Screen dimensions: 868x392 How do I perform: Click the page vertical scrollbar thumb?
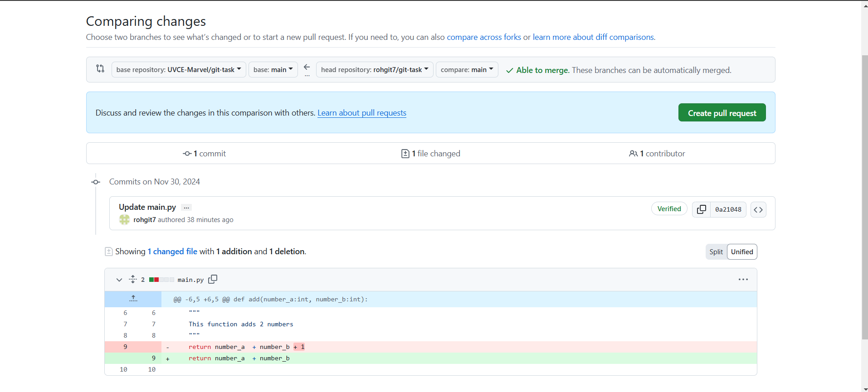pyautogui.click(x=865, y=197)
